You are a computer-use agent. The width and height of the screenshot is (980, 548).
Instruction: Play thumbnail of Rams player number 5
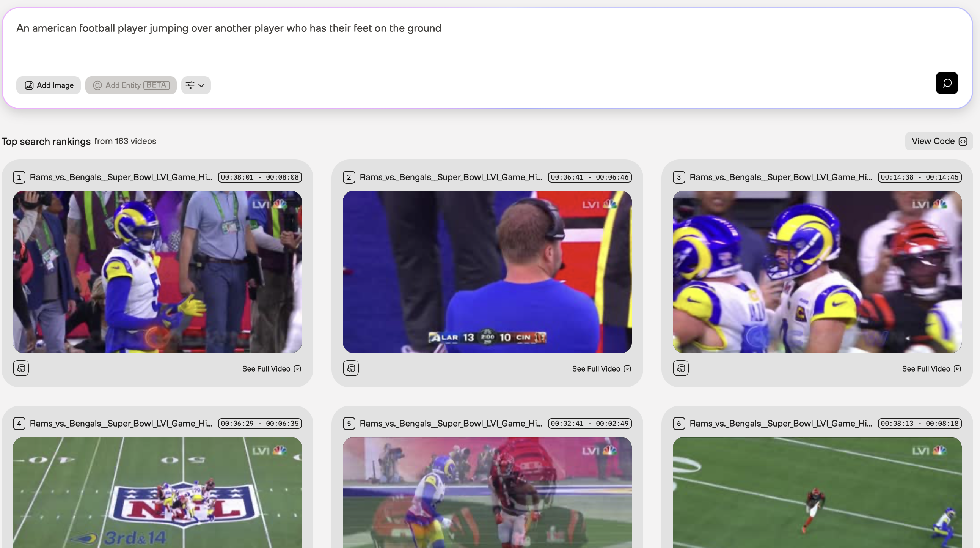click(157, 272)
